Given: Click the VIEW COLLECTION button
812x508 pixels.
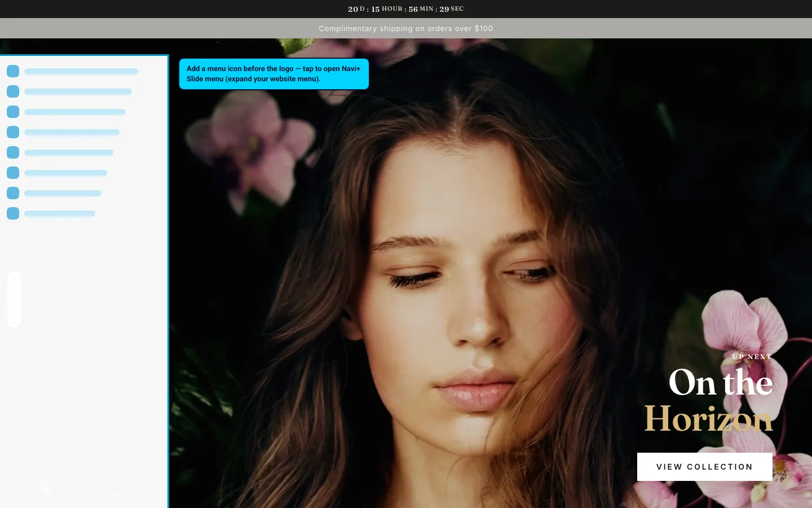Looking at the screenshot, I should click(x=704, y=467).
